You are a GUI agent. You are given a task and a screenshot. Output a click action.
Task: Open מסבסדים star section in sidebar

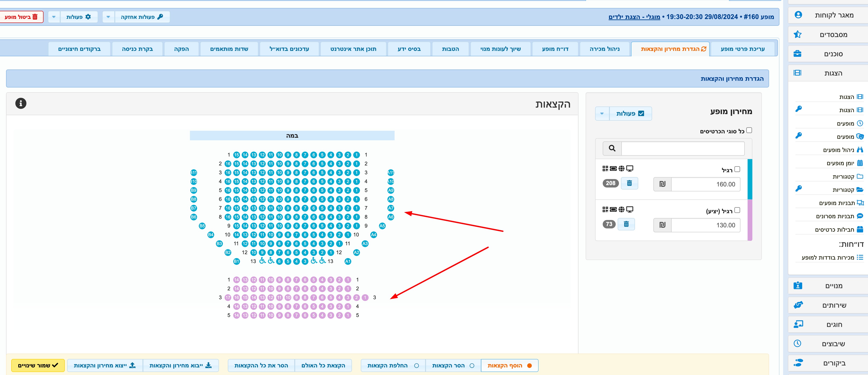(828, 34)
